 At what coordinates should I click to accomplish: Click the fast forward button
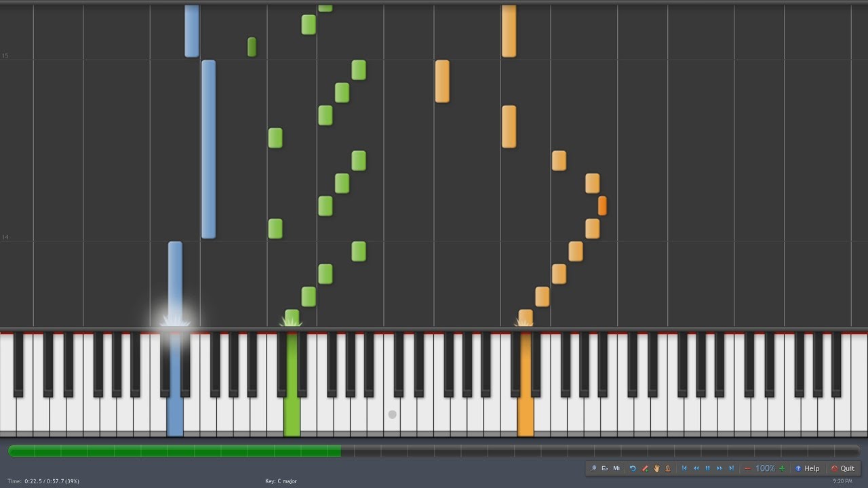(719, 468)
